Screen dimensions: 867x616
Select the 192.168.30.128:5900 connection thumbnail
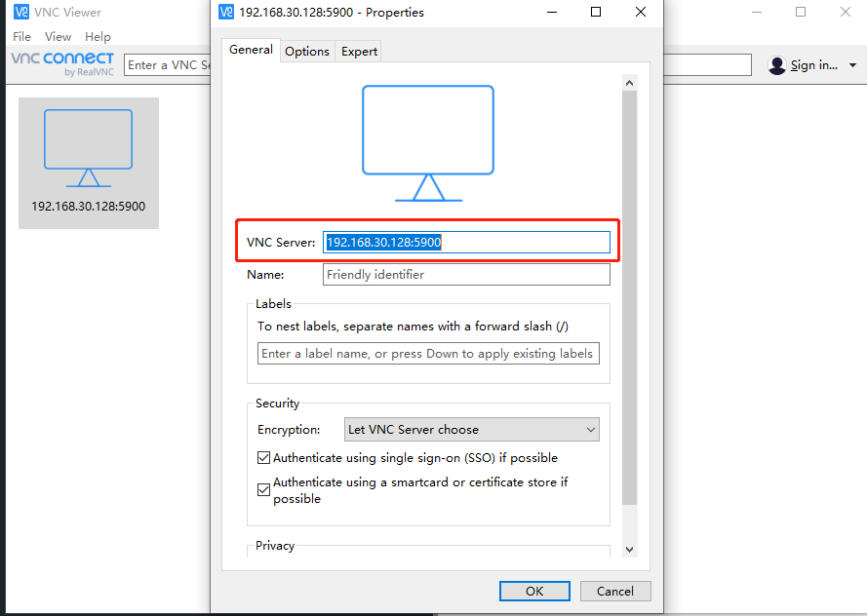pos(88,163)
